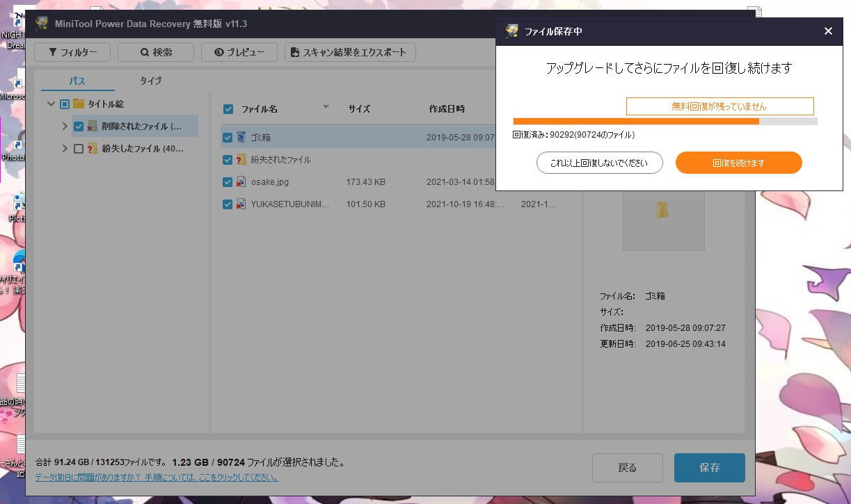Click the YUKASETUBUNIM file icon
851x504 pixels.
pyautogui.click(x=241, y=204)
